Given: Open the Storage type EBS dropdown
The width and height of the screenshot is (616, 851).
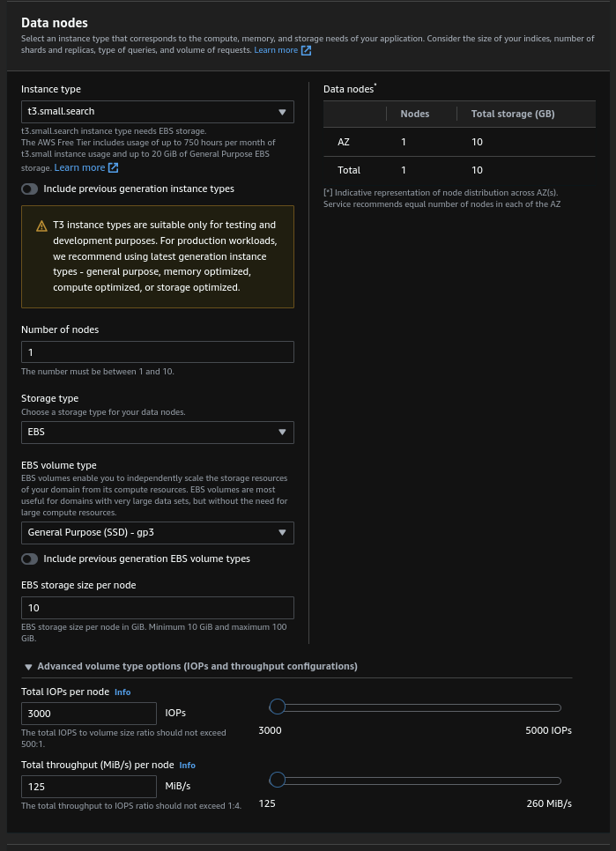Looking at the screenshot, I should tap(157, 433).
